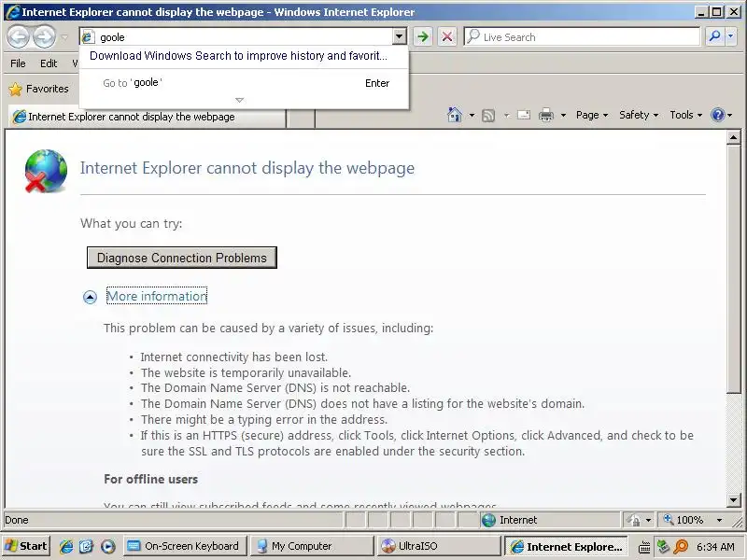Click the 6:34 AM clock
Screen dimensions: 747x560
point(715,547)
